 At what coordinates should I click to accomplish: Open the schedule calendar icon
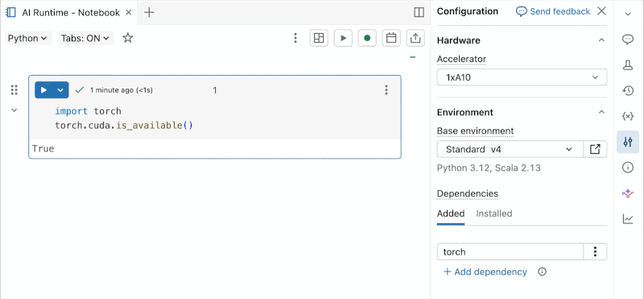tap(391, 38)
